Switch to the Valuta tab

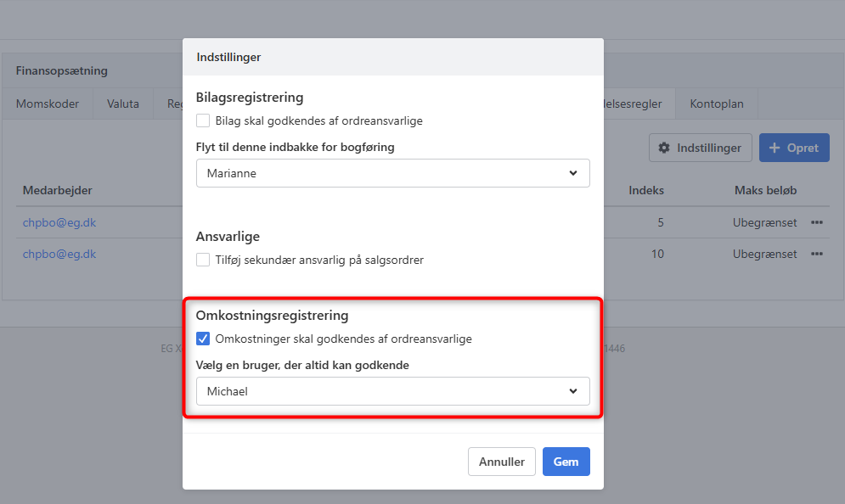coord(123,104)
